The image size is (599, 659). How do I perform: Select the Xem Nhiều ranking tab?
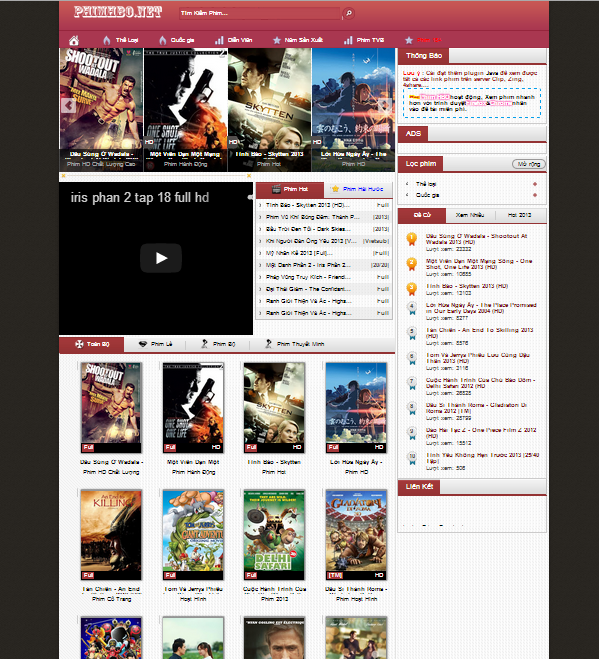470,215
